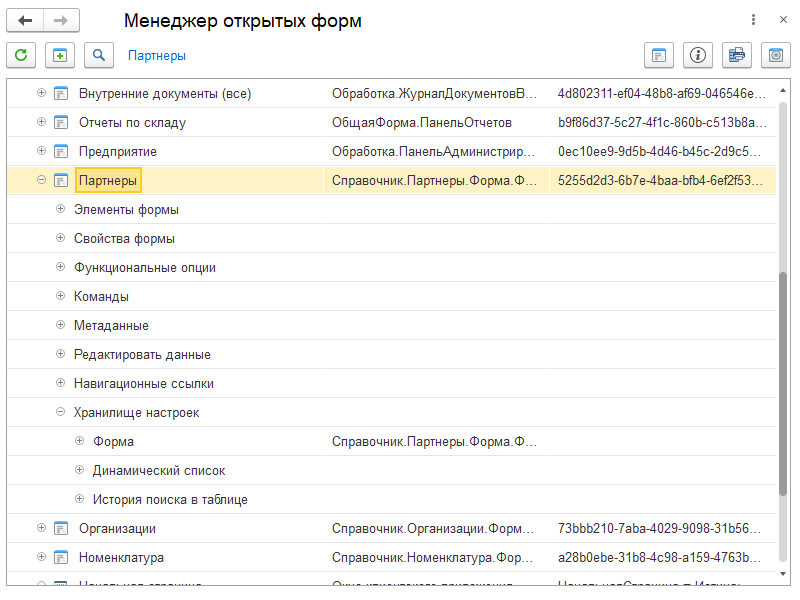800x600 pixels.
Task: Show information via the info icon
Action: coord(697,55)
